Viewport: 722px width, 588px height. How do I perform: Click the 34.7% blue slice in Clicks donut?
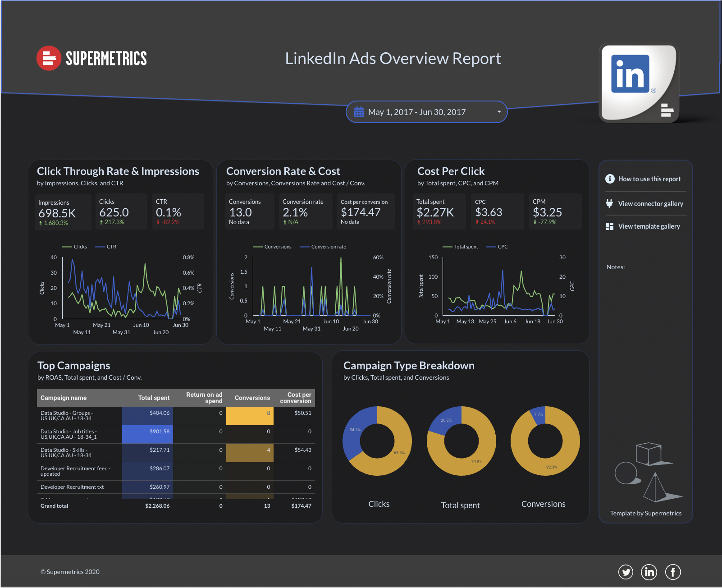[355, 430]
